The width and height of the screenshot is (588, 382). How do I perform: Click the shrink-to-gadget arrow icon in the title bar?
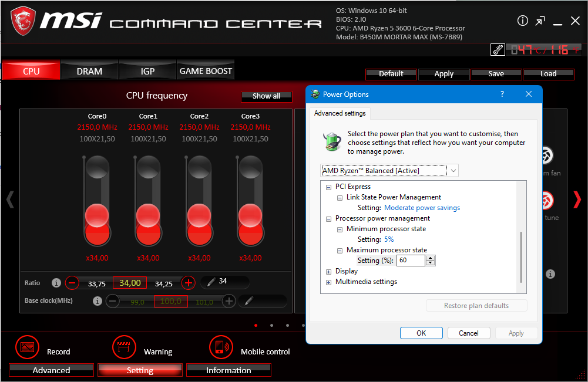point(540,21)
